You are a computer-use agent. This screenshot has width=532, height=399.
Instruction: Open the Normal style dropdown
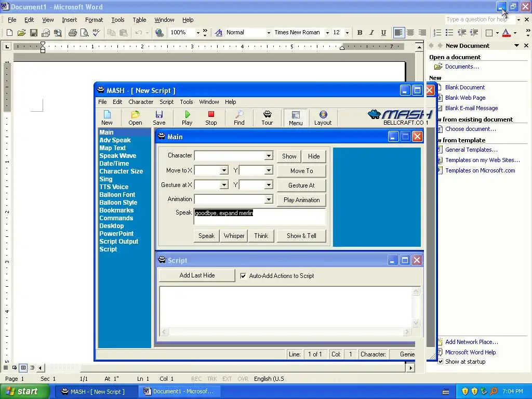(269, 33)
